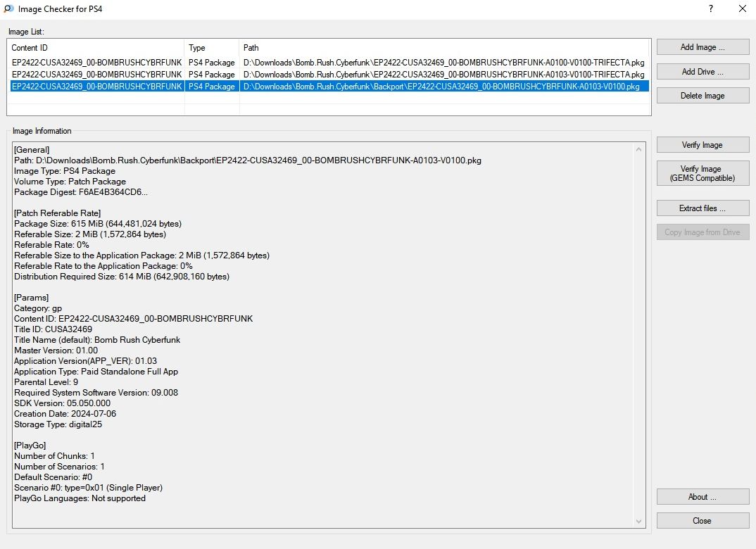Click the PlayGo Languages: Not supported line
Viewport: 756px width, 549px height.
click(x=80, y=498)
